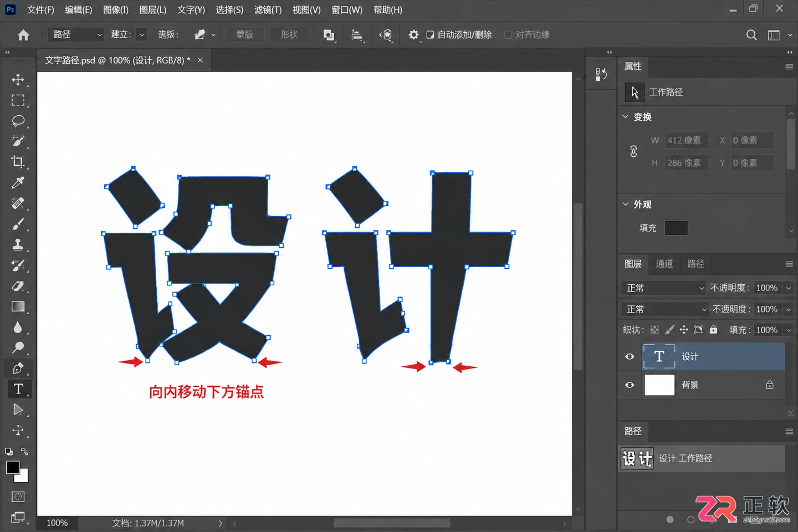Close the 文字路径.psd document tab

200,60
